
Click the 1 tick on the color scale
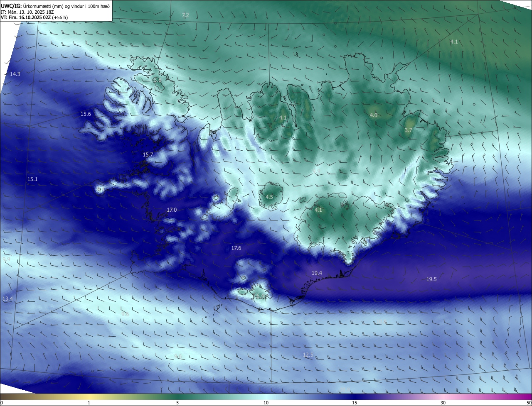(89, 403)
